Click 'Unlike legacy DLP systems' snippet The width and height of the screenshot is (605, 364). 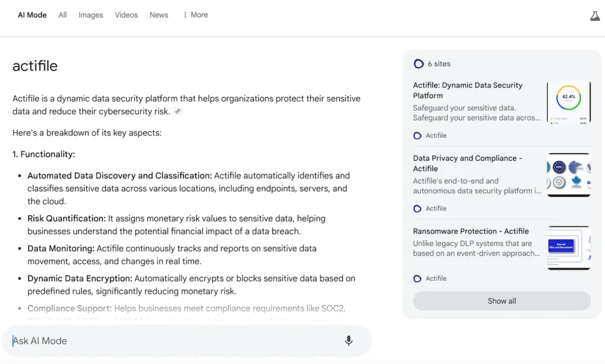click(x=477, y=248)
